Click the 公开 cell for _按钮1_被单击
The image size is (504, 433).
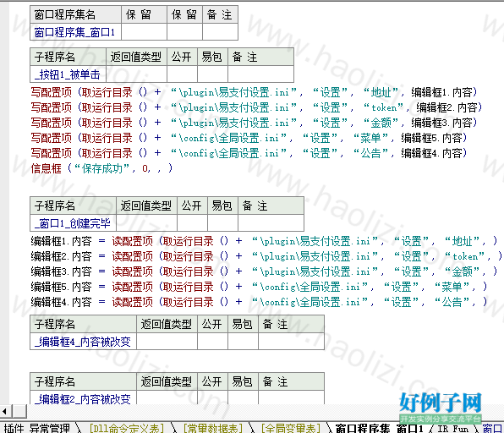click(x=182, y=74)
